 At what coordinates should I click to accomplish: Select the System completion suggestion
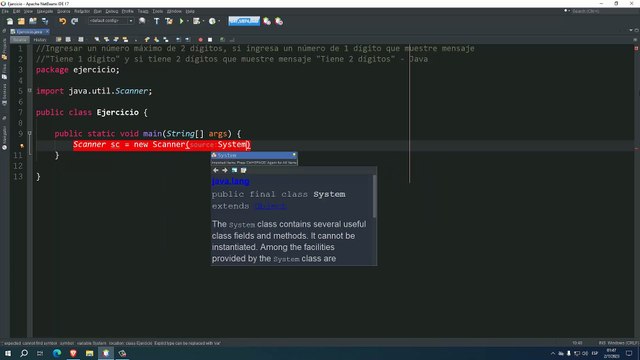[x=254, y=155]
